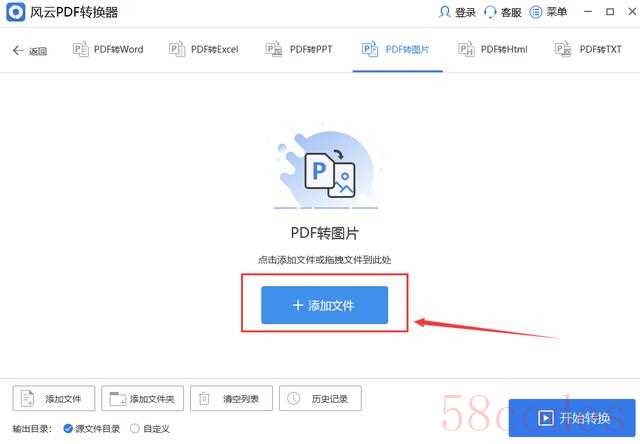
Task: Click the PDF转PPT slide icon
Action: (274, 49)
